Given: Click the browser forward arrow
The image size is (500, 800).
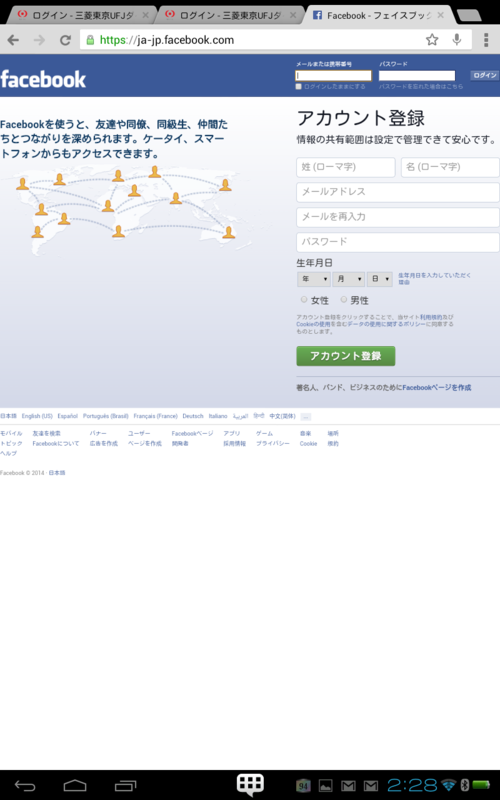Looking at the screenshot, I should pyautogui.click(x=39, y=40).
